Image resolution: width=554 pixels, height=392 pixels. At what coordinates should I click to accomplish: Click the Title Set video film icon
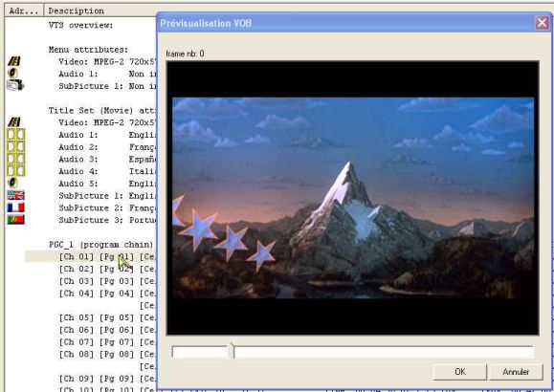tap(14, 122)
